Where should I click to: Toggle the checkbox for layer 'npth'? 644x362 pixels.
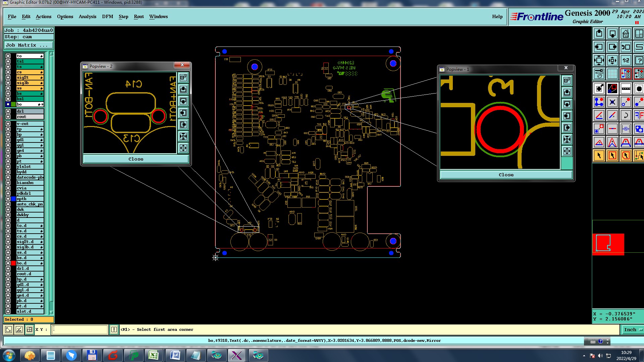coord(8,199)
